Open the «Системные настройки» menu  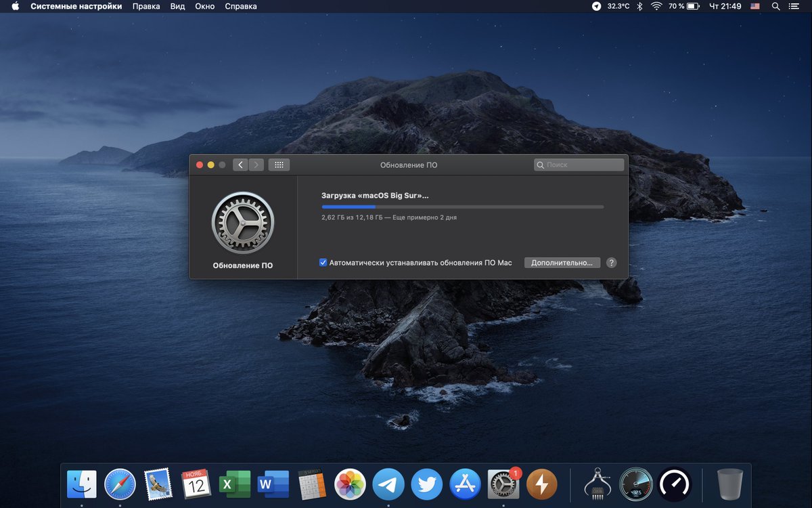(x=76, y=6)
